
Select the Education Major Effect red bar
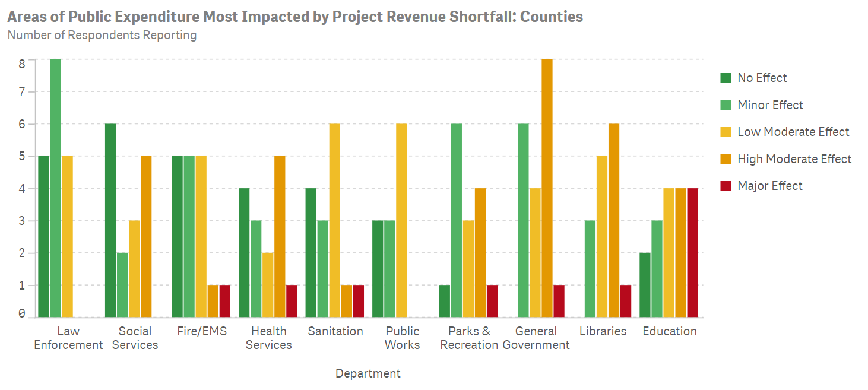[692, 253]
